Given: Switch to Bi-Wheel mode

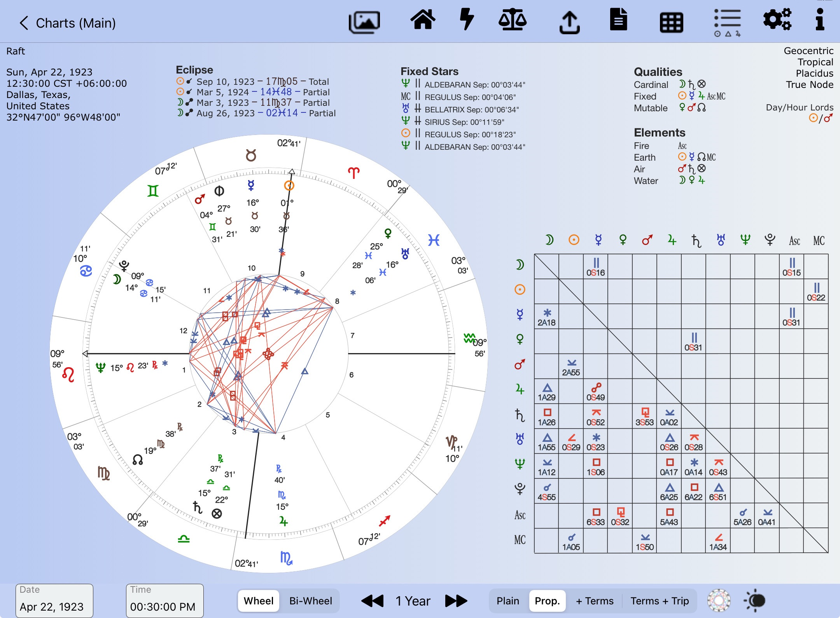Looking at the screenshot, I should point(310,601).
